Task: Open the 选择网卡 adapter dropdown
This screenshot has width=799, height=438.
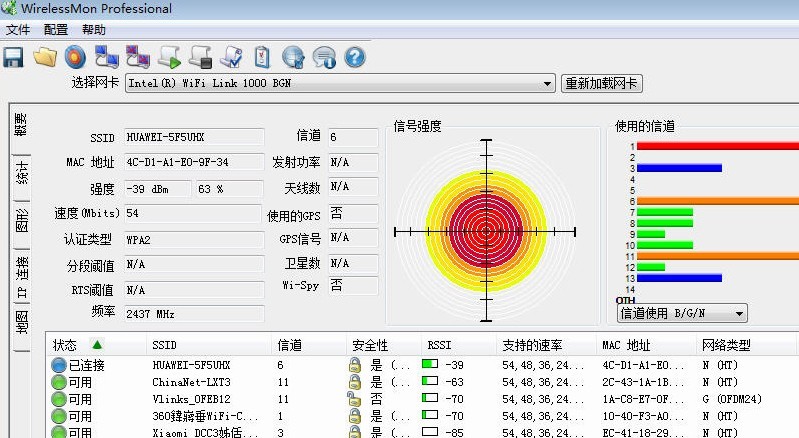Action: point(547,84)
